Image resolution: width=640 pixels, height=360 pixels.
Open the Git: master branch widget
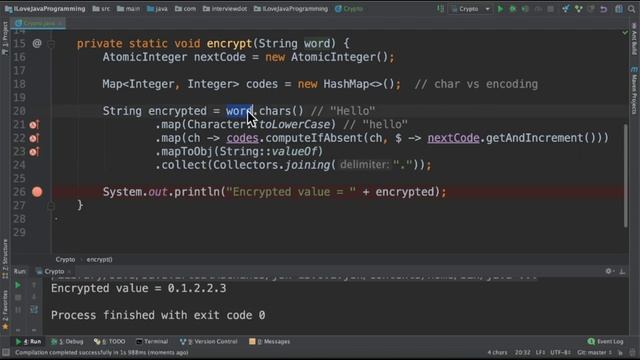pos(595,353)
